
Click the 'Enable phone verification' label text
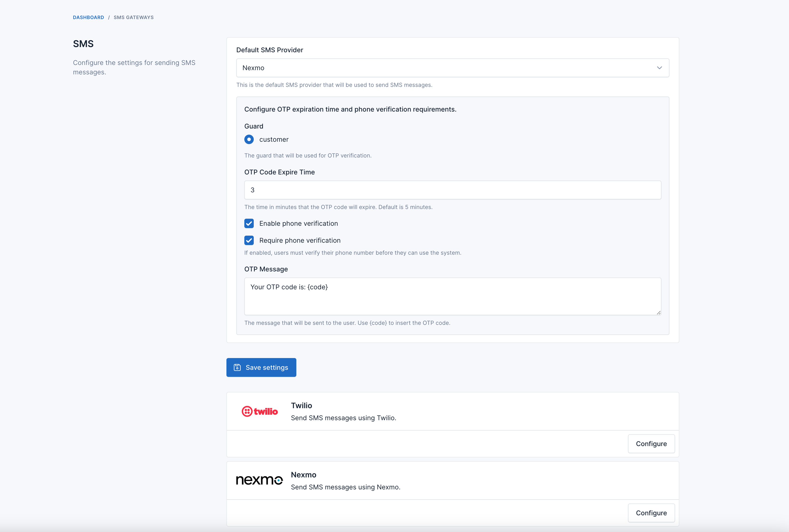coord(298,223)
